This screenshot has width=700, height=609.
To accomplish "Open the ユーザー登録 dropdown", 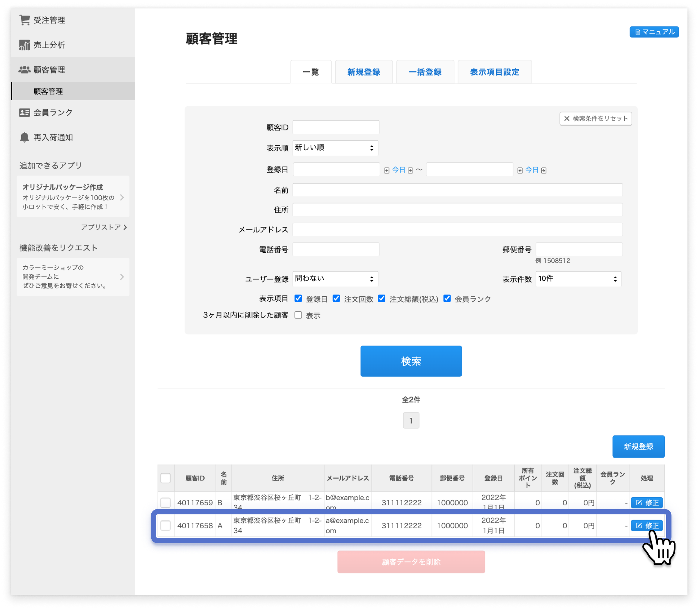I will click(335, 279).
